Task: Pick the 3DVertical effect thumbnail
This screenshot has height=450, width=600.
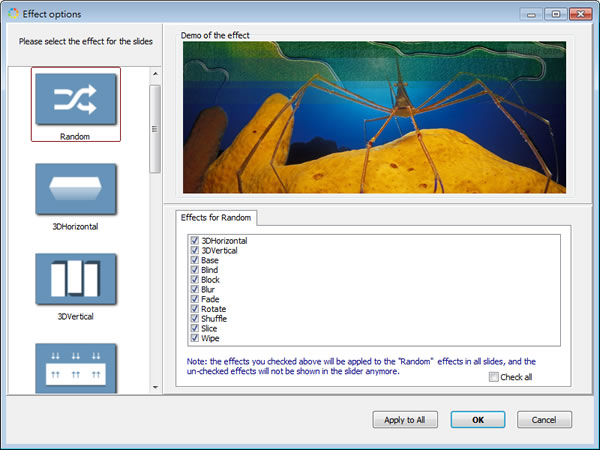Action: (x=76, y=279)
